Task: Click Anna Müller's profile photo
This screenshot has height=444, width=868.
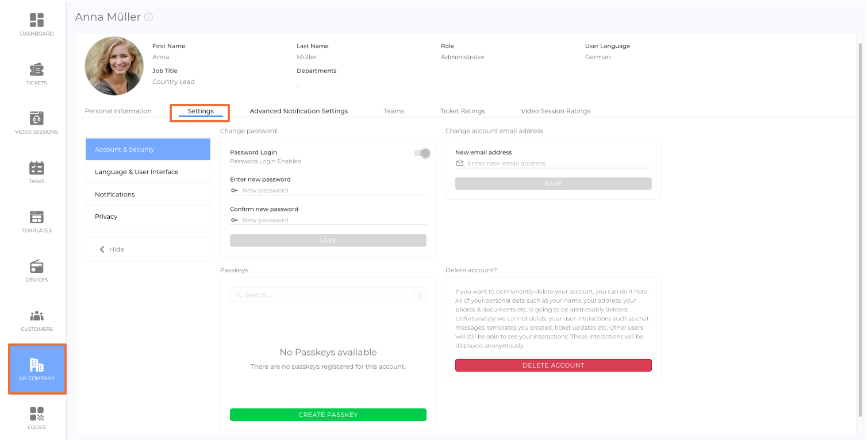Action: (x=114, y=66)
